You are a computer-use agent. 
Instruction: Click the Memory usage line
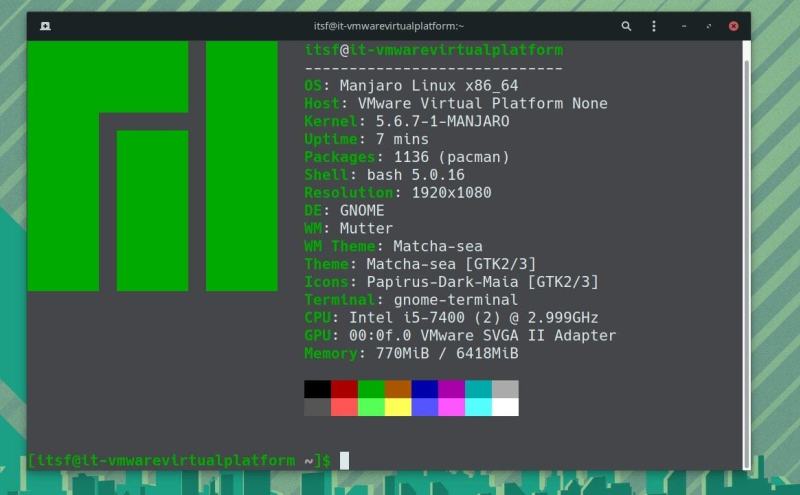click(x=411, y=353)
